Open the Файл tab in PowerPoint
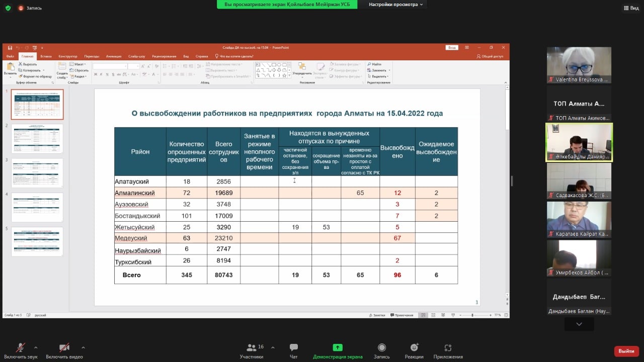This screenshot has height=362, width=644. click(10, 56)
